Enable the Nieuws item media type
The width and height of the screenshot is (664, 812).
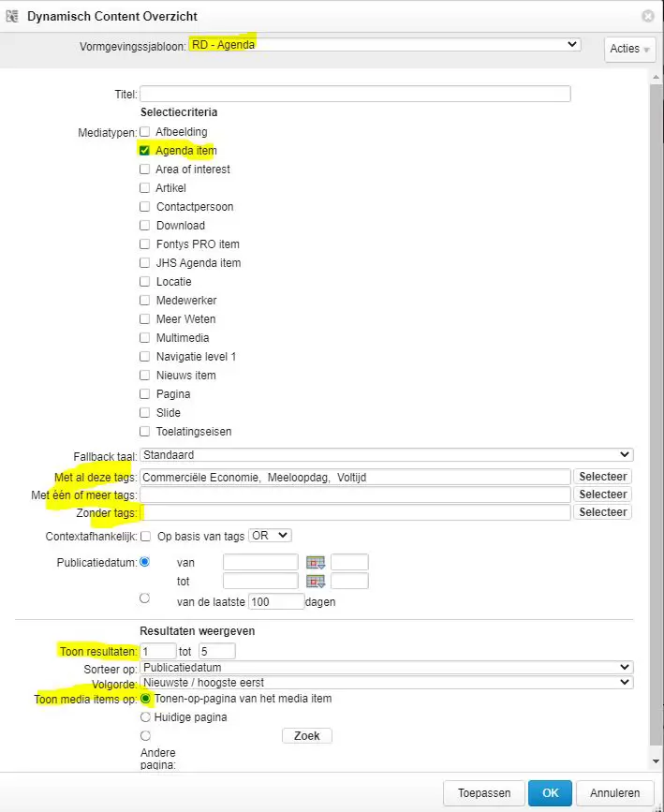pyautogui.click(x=144, y=375)
